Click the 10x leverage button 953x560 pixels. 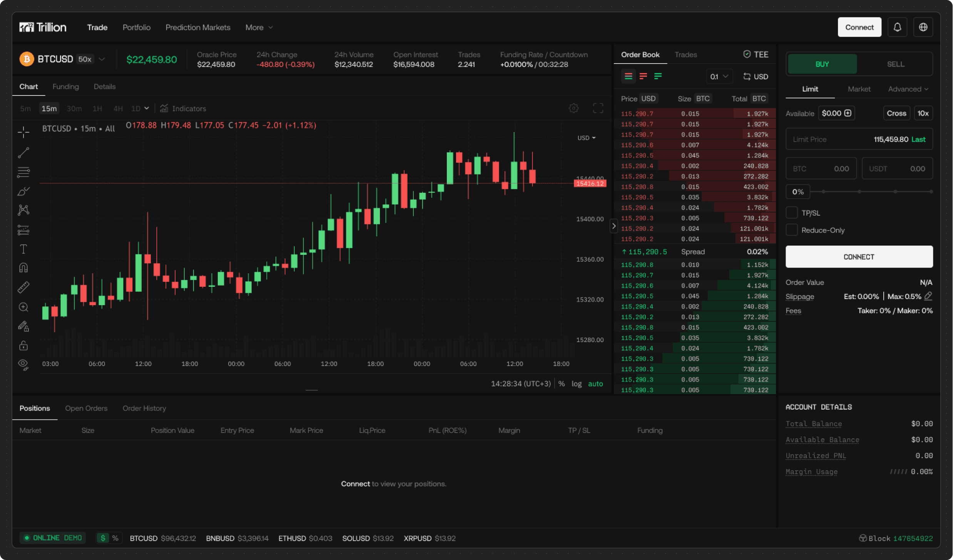tap(923, 113)
